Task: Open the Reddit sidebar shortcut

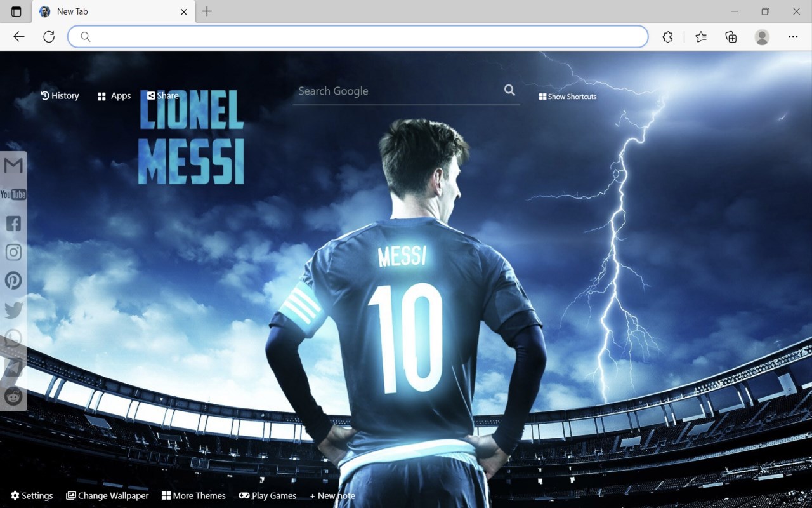Action: [x=13, y=396]
